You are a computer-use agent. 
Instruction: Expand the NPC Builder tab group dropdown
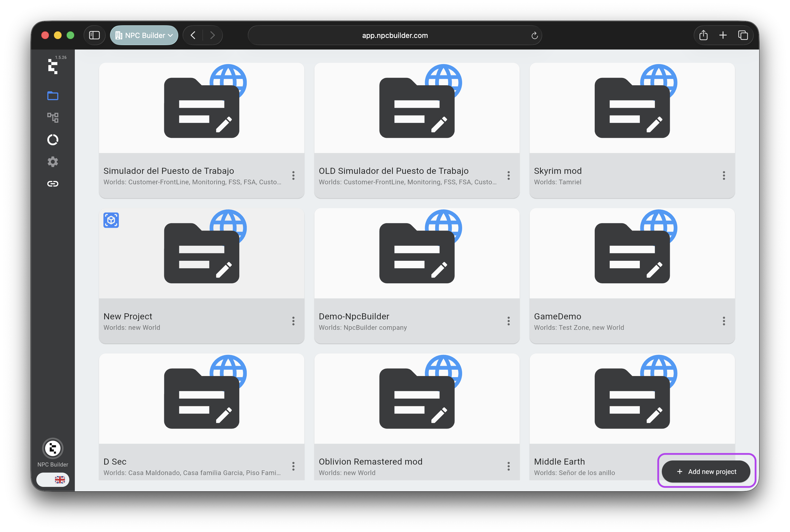click(x=144, y=35)
